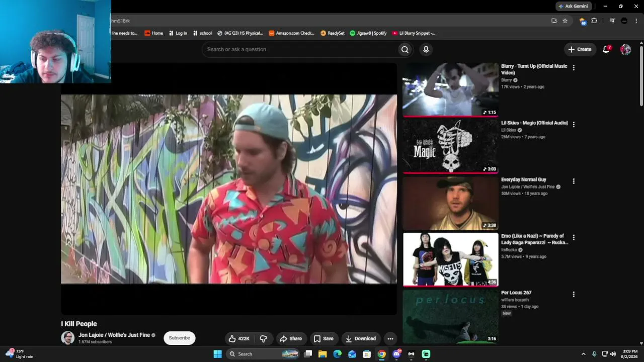Open the Chrome extensions puzzle icon
The height and width of the screenshot is (362, 644).
coord(594,21)
